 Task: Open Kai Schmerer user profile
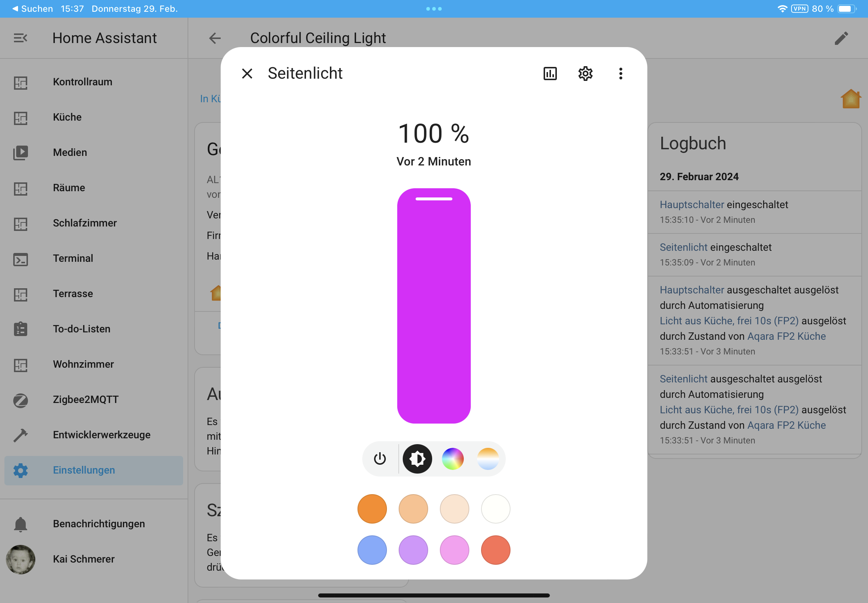tap(83, 559)
